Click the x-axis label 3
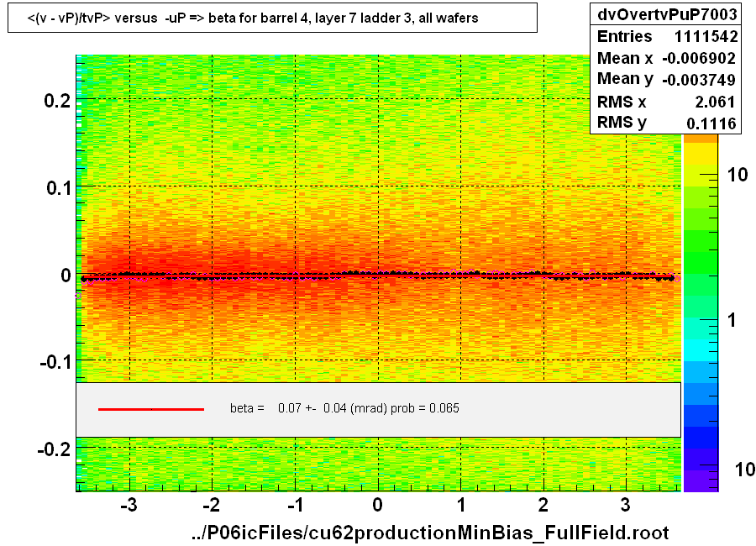756x546 pixels. (625, 505)
